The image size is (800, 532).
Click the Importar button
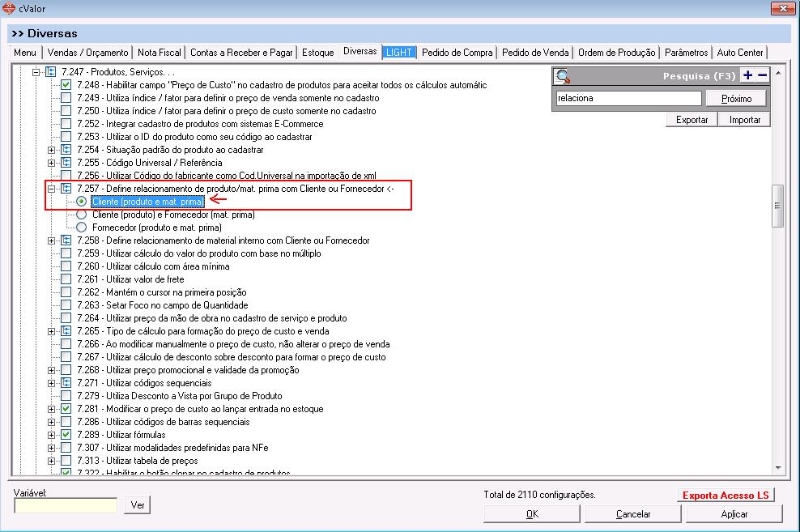744,120
